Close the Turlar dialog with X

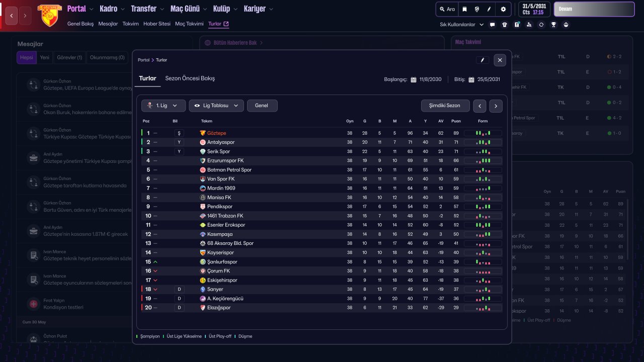tap(500, 60)
